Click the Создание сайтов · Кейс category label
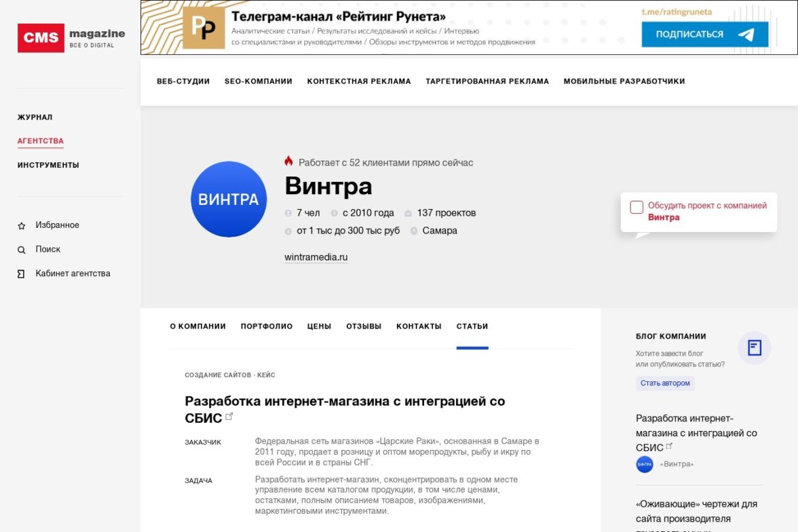The height and width of the screenshot is (532, 798). tap(229, 375)
